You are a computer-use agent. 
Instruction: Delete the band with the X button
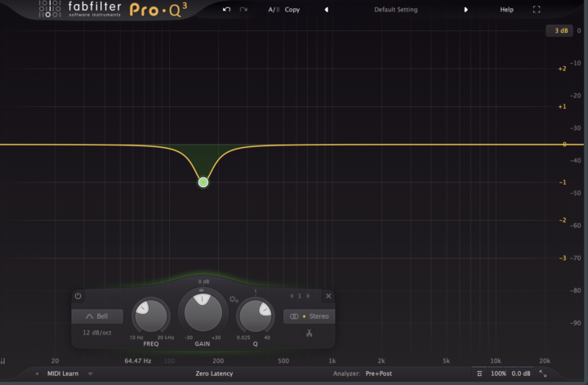(328, 296)
